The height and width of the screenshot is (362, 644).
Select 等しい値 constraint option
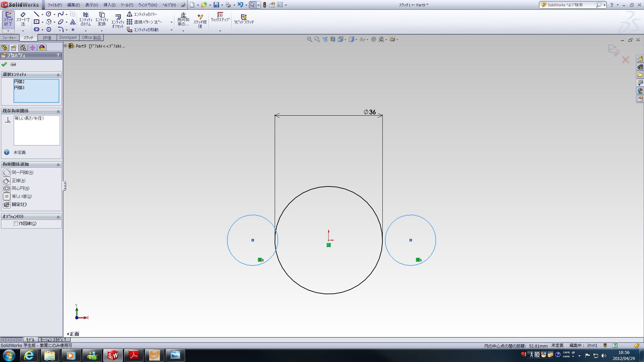coord(20,196)
